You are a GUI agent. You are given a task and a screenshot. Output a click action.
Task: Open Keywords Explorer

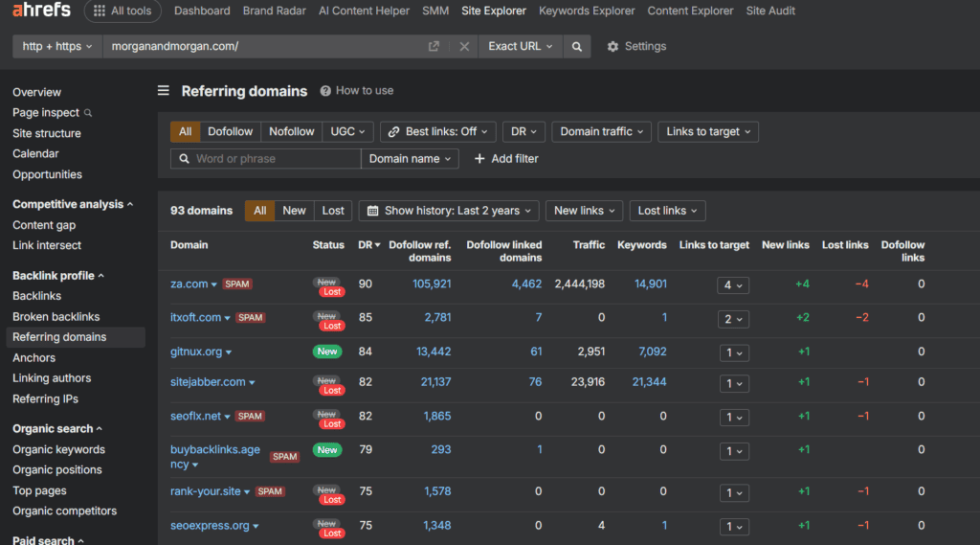tap(587, 11)
